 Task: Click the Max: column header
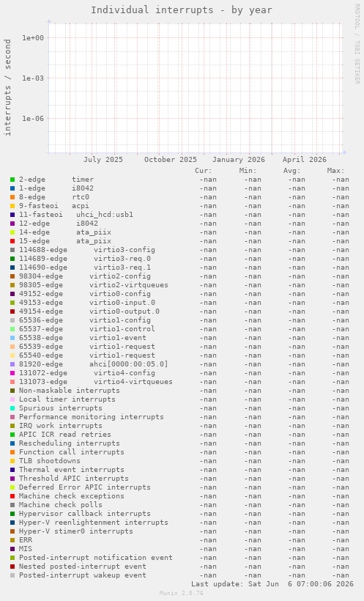coord(335,171)
